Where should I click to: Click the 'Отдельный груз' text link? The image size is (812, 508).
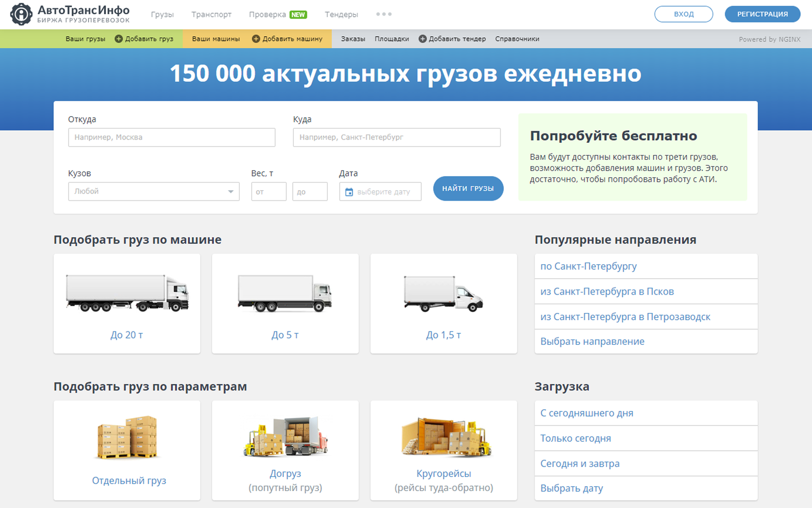(x=129, y=480)
